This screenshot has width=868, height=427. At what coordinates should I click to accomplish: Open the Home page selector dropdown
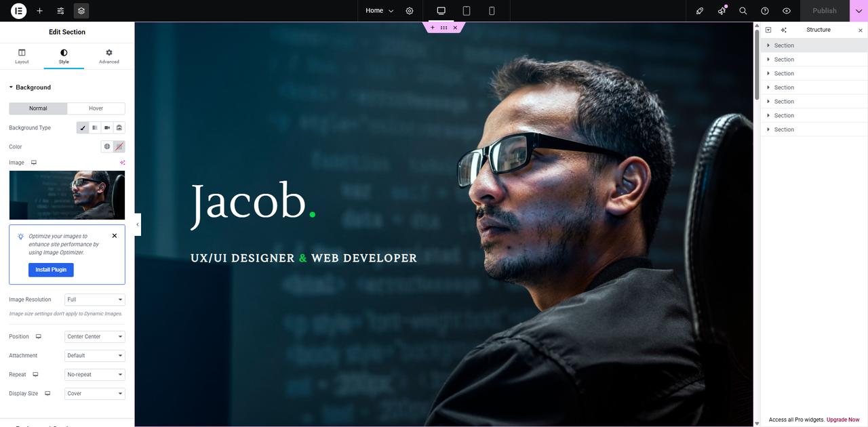coord(380,11)
